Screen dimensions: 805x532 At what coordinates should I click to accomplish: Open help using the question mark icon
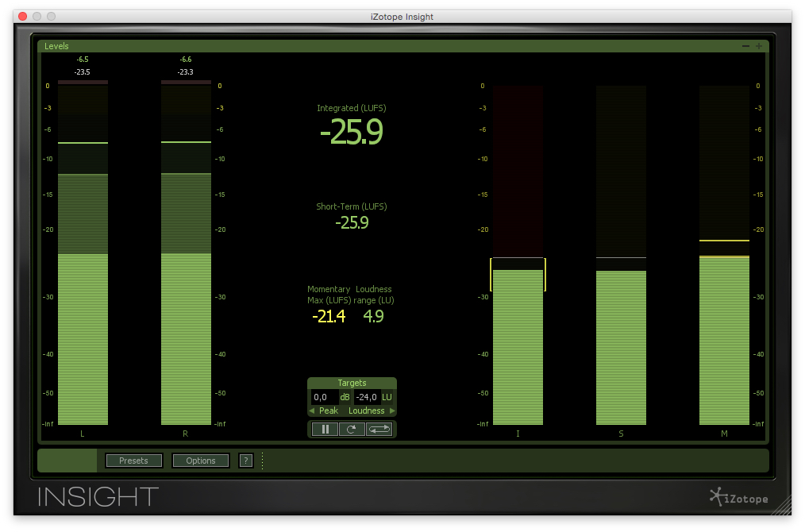pos(246,461)
